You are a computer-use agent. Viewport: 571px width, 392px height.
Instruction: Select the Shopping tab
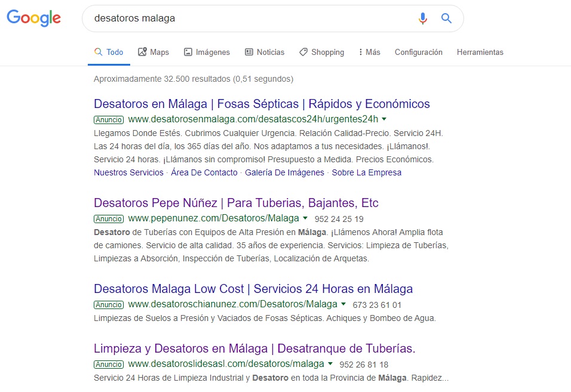coord(321,52)
